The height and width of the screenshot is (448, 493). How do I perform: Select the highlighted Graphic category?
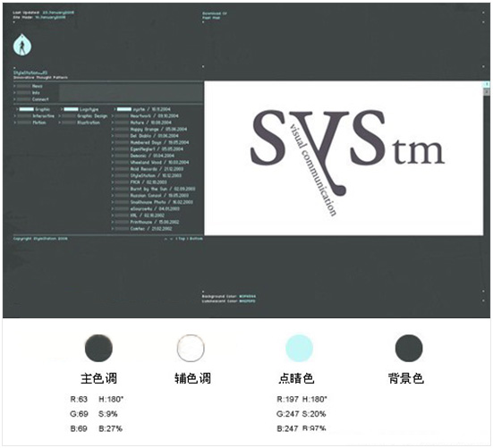point(42,109)
